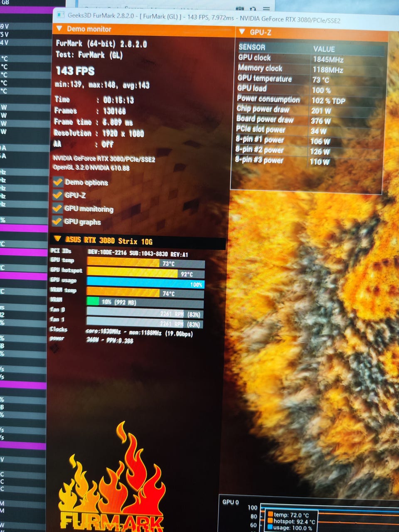Click the hotspot legend swatch in GPU graph
Viewport: 399px width, 532px height.
pos(271,521)
